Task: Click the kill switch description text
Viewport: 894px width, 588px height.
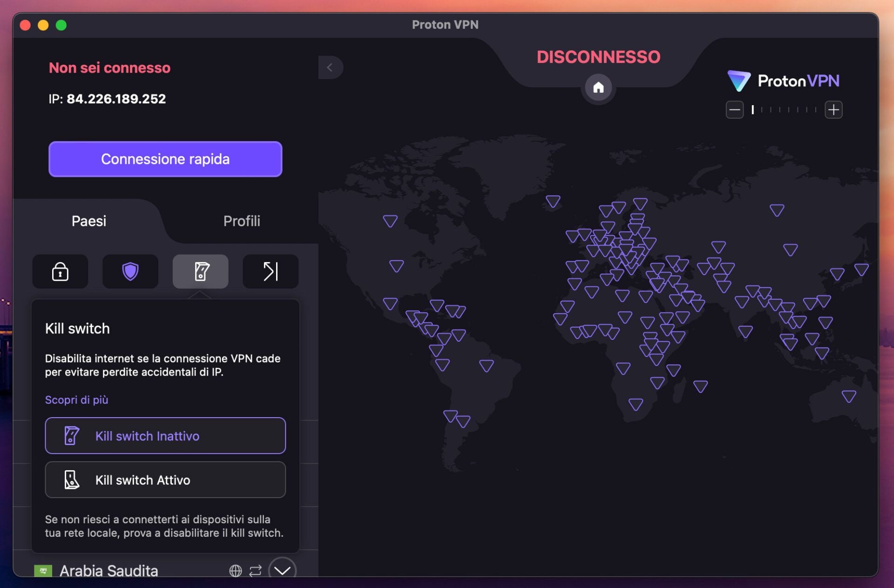Action: (x=163, y=365)
